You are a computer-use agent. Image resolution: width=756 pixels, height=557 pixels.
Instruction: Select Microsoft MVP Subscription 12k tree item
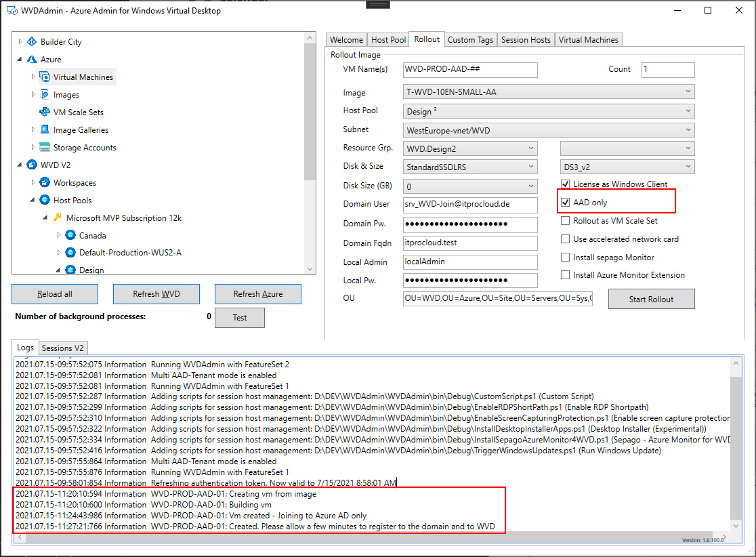[x=124, y=218]
